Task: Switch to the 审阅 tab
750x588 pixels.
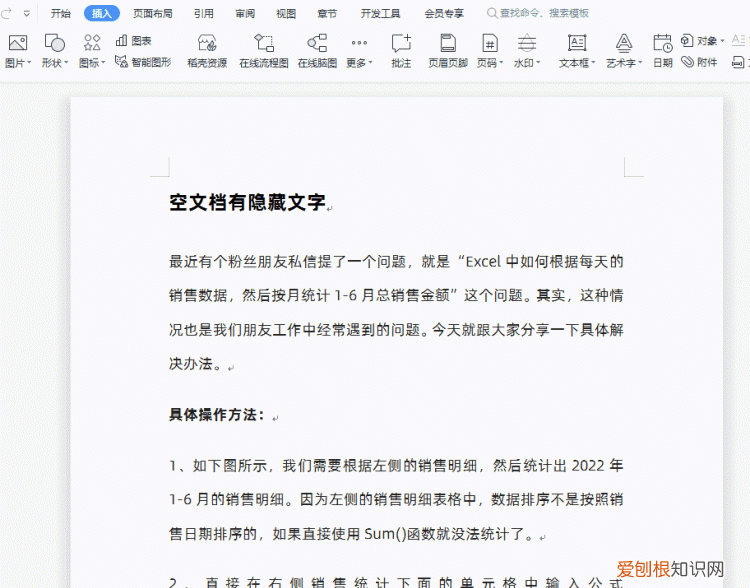Action: 245,13
